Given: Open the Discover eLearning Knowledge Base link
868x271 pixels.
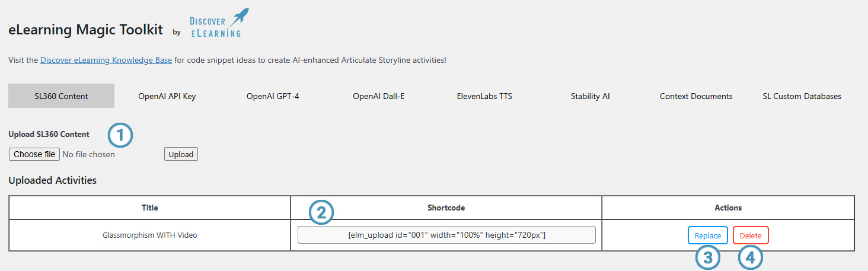Looking at the screenshot, I should click(x=106, y=60).
